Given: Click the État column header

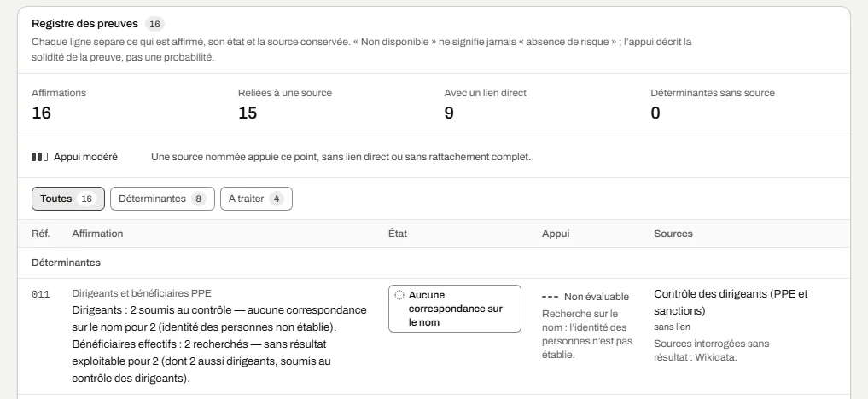Looking at the screenshot, I should [398, 234].
